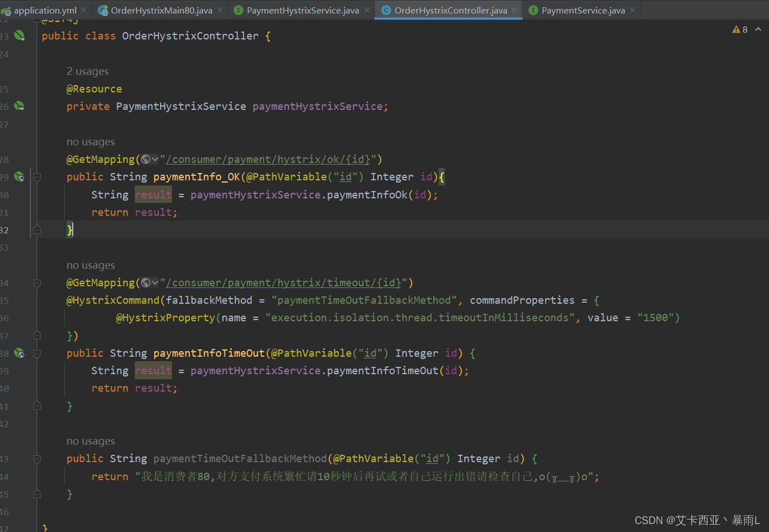Click the Spring bean gutter icon at OrderHystrixController class

(x=19, y=36)
